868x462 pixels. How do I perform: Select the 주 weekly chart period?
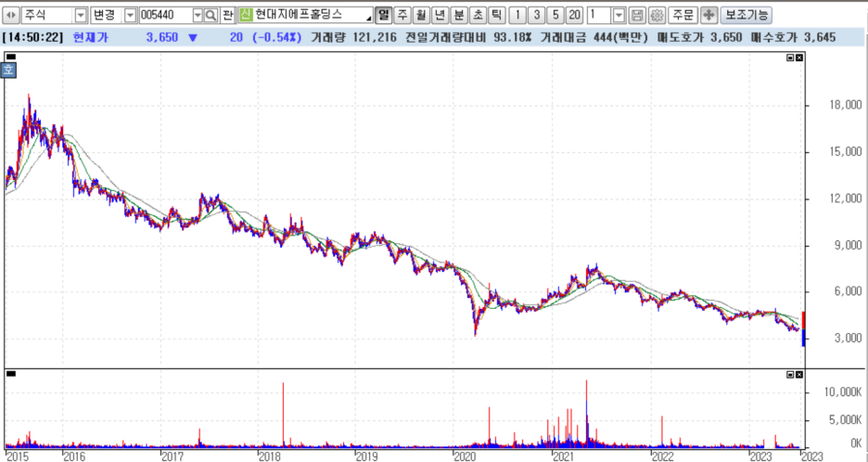pos(402,16)
